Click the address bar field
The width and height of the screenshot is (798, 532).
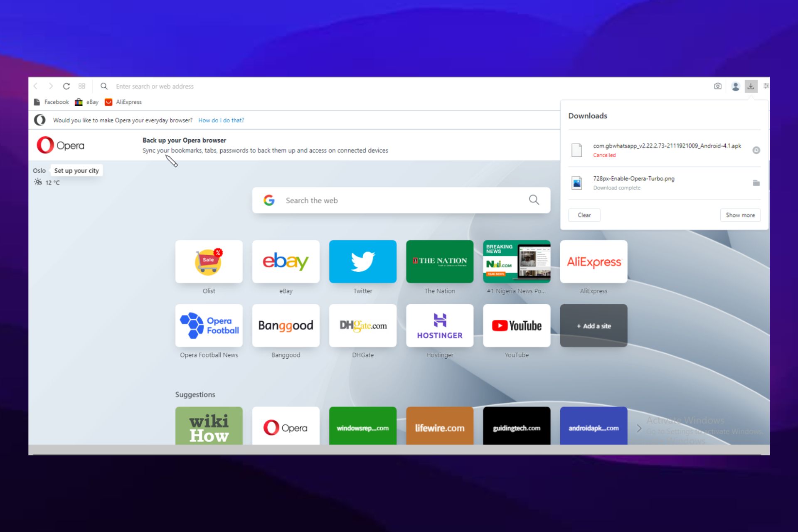[407, 86]
